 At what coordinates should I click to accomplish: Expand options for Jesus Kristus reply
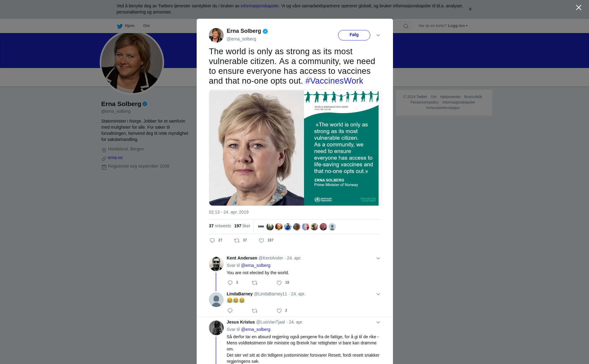click(378, 322)
